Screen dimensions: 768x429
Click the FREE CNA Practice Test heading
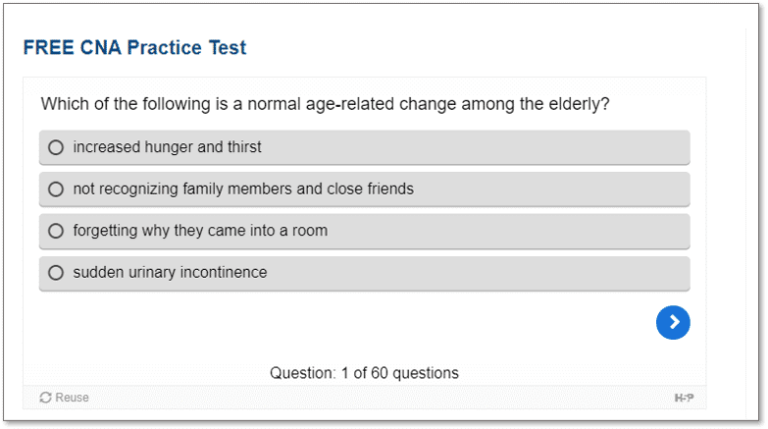[x=134, y=47]
